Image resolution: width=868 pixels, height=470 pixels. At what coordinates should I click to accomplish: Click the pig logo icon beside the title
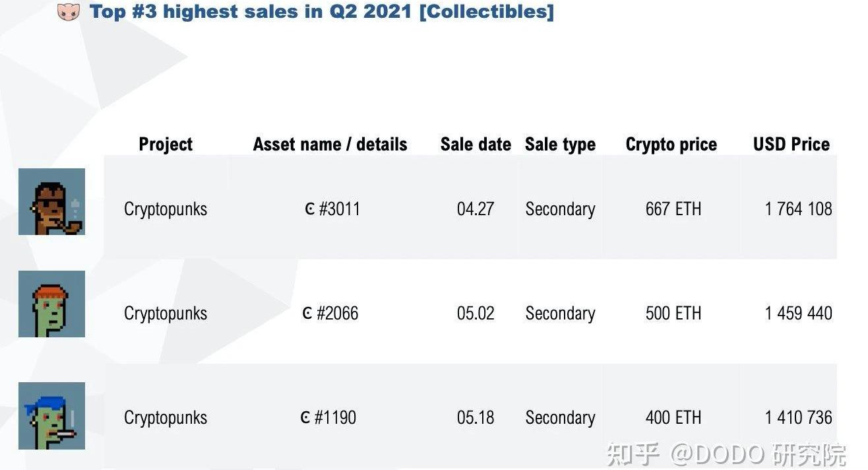pos(69,12)
